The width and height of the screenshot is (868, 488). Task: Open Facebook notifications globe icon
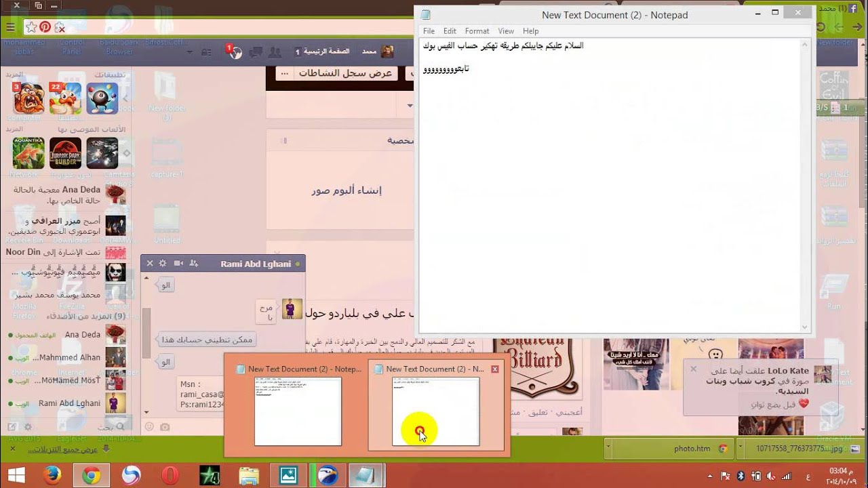pos(235,52)
